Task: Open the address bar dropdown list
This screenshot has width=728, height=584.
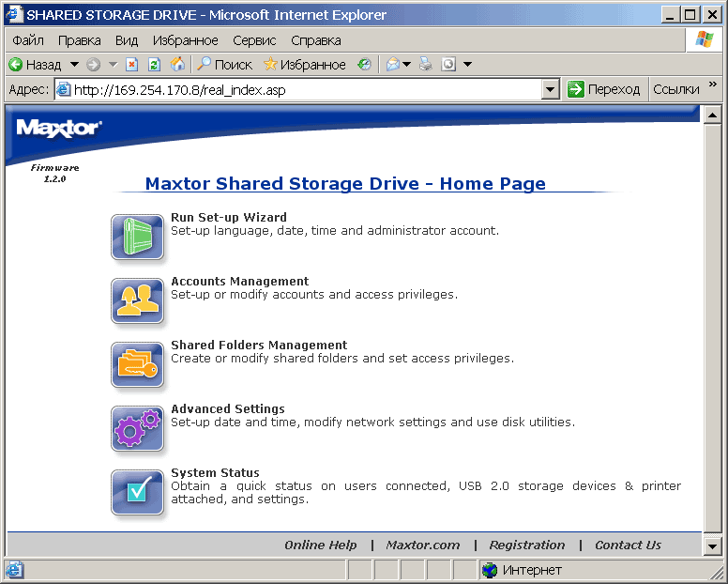Action: click(x=550, y=89)
